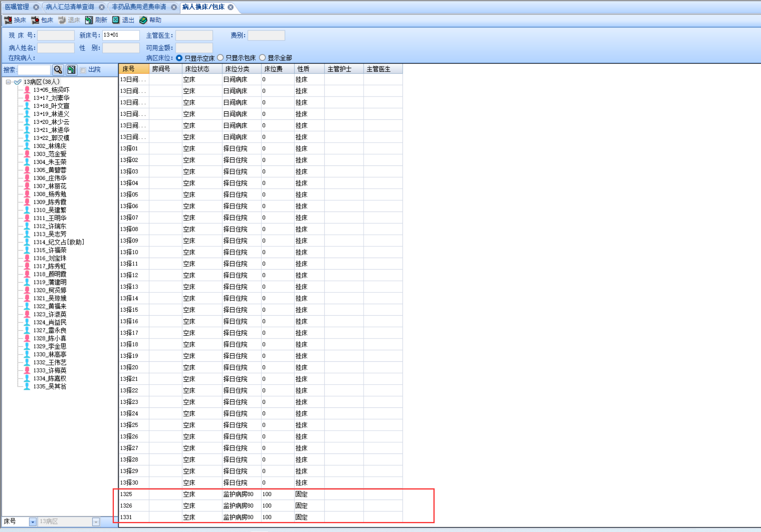761x532 pixels.
Task: Switch to the 病人汇总清单查询 tab
Action: (x=70, y=7)
